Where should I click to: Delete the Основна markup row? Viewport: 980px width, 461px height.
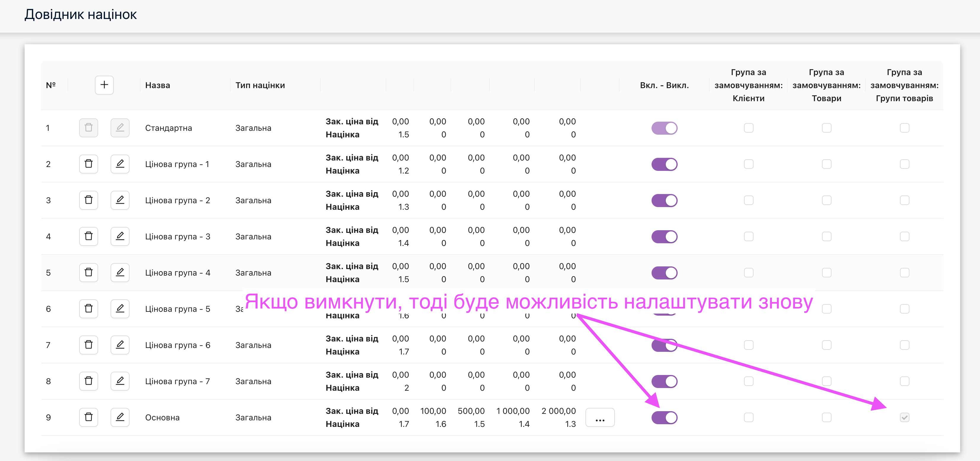(89, 417)
